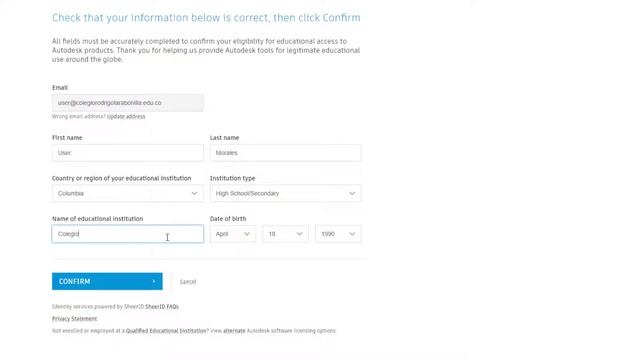The height and width of the screenshot is (360, 640).
Task: Click the Name of educational institution field
Action: (127, 234)
